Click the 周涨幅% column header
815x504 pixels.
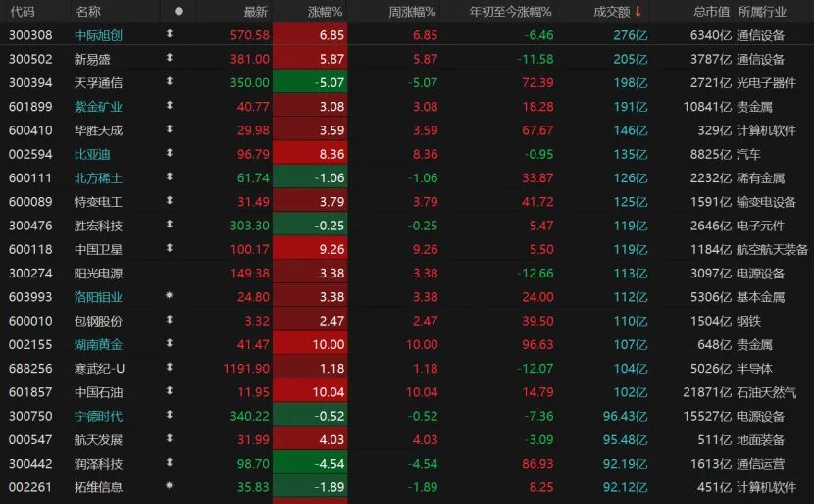(412, 12)
